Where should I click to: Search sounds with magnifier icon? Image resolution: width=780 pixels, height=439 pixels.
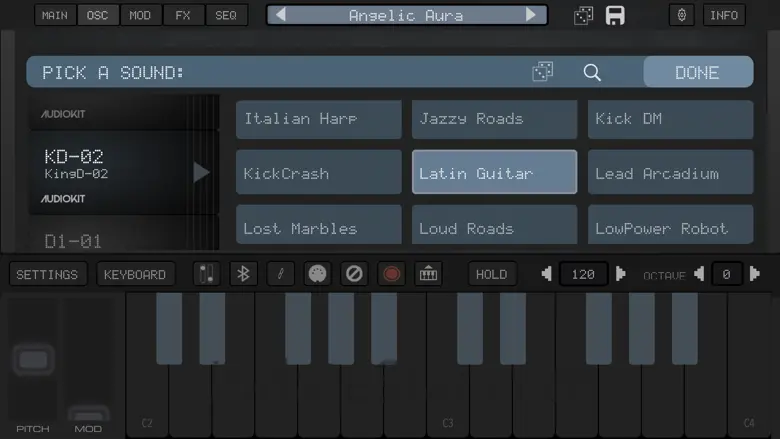click(x=592, y=73)
